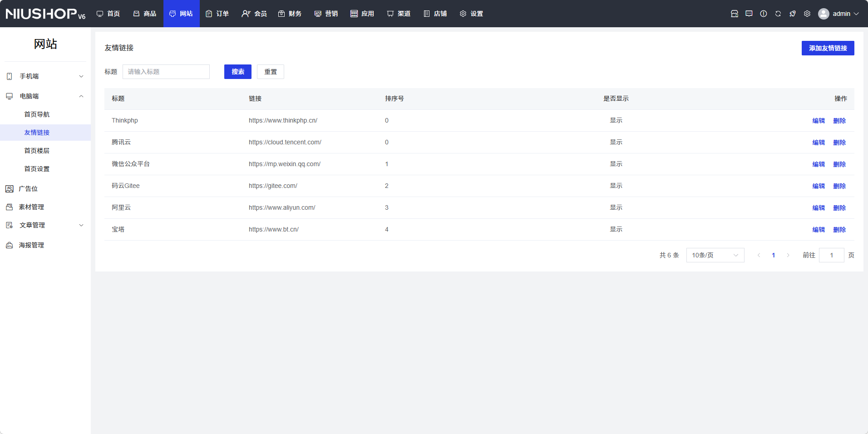
Task: Open the 10条/页 page size dropdown
Action: tap(715, 255)
